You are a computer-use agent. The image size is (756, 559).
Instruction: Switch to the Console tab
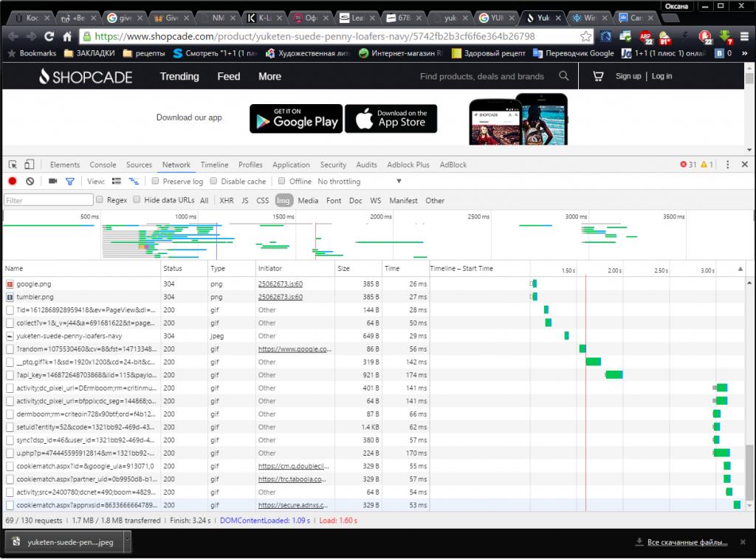pos(103,165)
